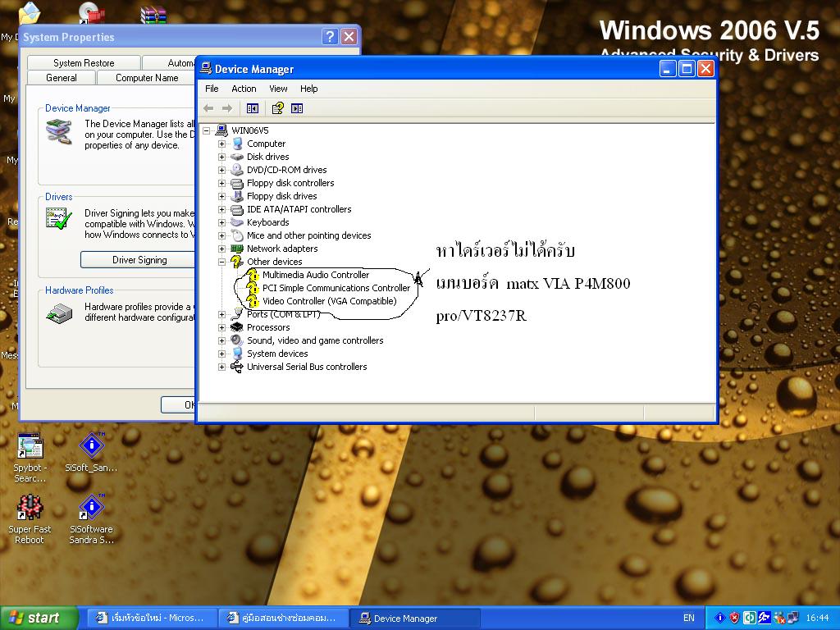Screen dimensions: 840x630
Task: Click the Driver Signing button
Action: pyautogui.click(x=139, y=260)
